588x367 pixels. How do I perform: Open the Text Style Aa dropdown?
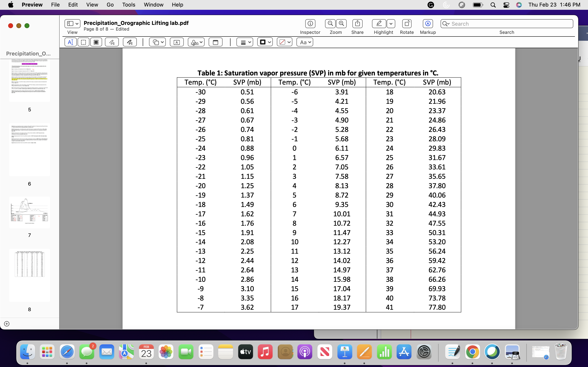coord(305,42)
